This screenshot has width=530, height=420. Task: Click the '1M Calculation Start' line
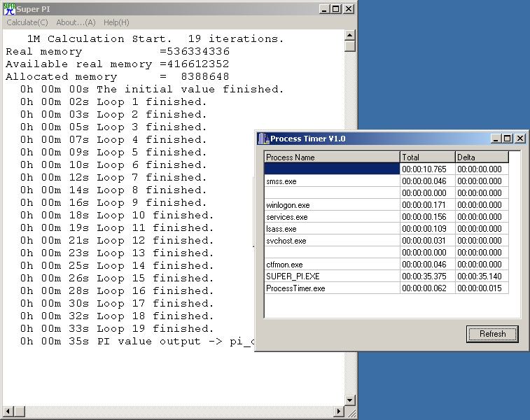[x=155, y=39]
